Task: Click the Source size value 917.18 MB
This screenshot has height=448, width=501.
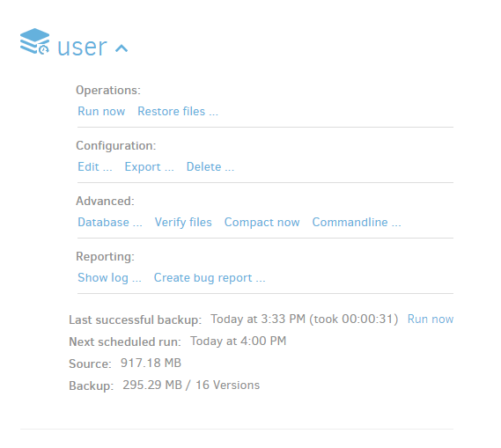Action: click(151, 363)
